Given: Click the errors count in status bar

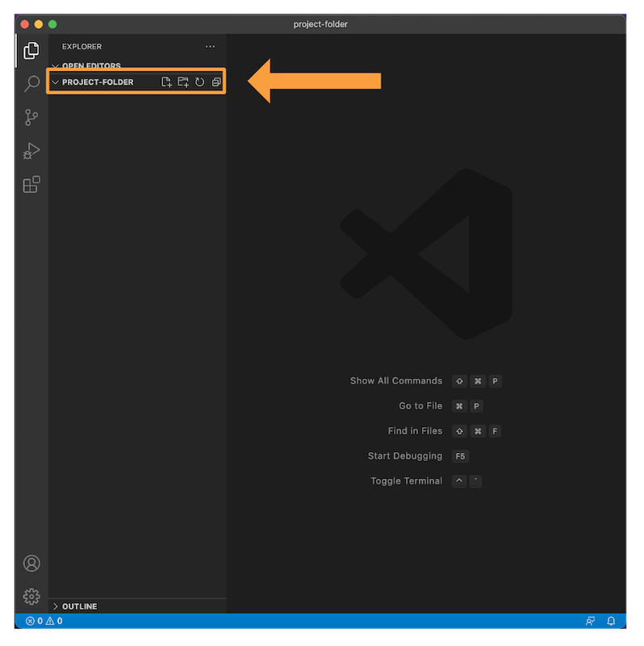Looking at the screenshot, I should [34, 621].
